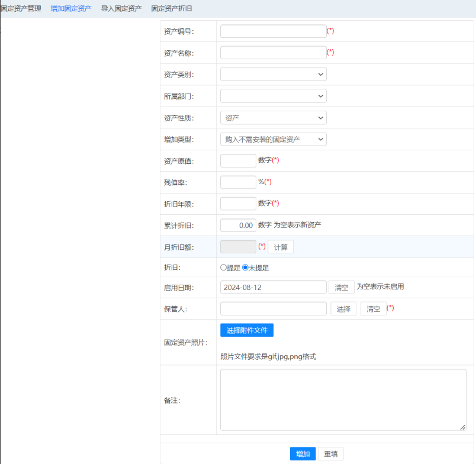Image resolution: width=476 pixels, height=464 pixels.
Task: Open the 固定资产折旧 tab
Action: pos(172,9)
